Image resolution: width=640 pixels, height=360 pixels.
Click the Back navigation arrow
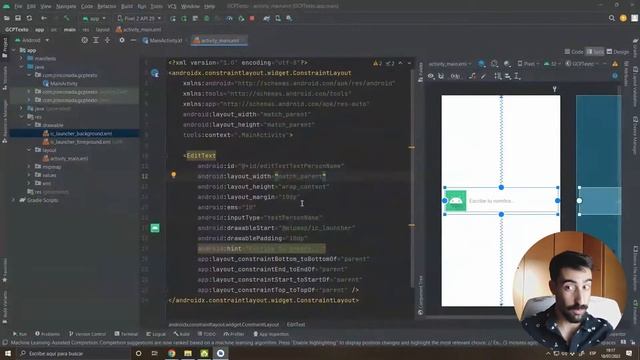point(44,18)
